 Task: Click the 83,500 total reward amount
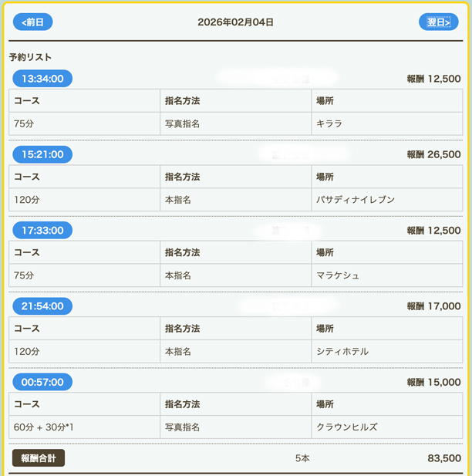pos(443,458)
